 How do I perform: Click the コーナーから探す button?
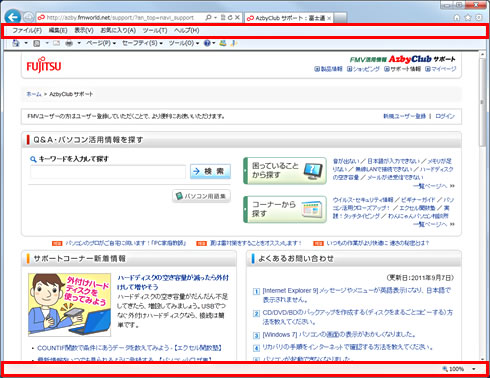[x=285, y=209]
